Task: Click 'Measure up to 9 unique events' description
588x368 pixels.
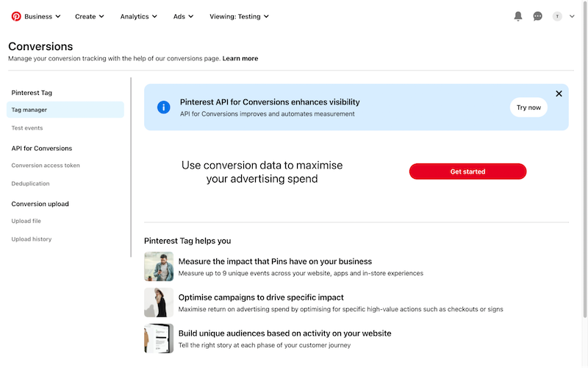Action: tap(301, 273)
